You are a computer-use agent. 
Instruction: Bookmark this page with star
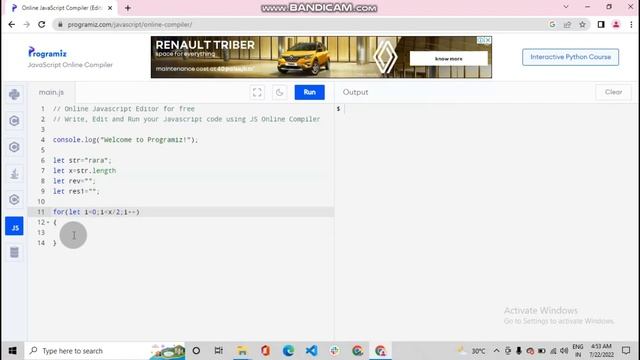pos(582,24)
